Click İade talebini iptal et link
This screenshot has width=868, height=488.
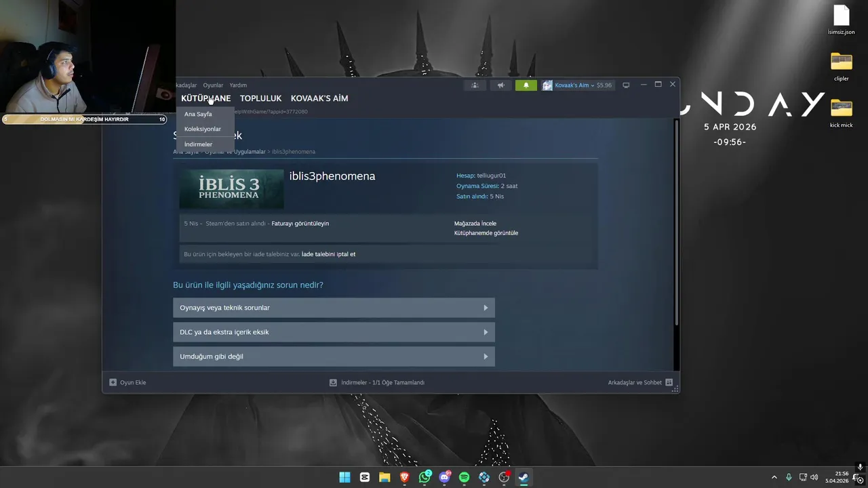coord(328,254)
